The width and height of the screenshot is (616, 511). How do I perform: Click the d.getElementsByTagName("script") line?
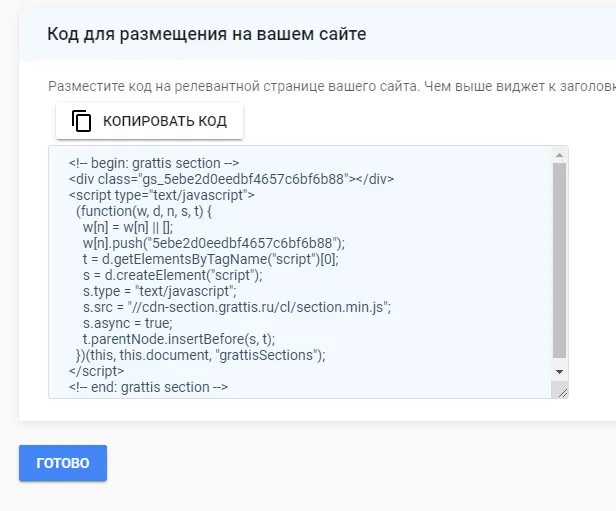tap(211, 259)
